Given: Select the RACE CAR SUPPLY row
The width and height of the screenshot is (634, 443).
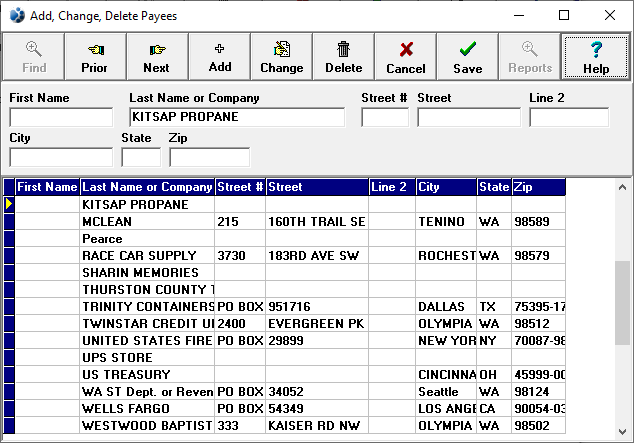Looking at the screenshot, I should pyautogui.click(x=146, y=256).
